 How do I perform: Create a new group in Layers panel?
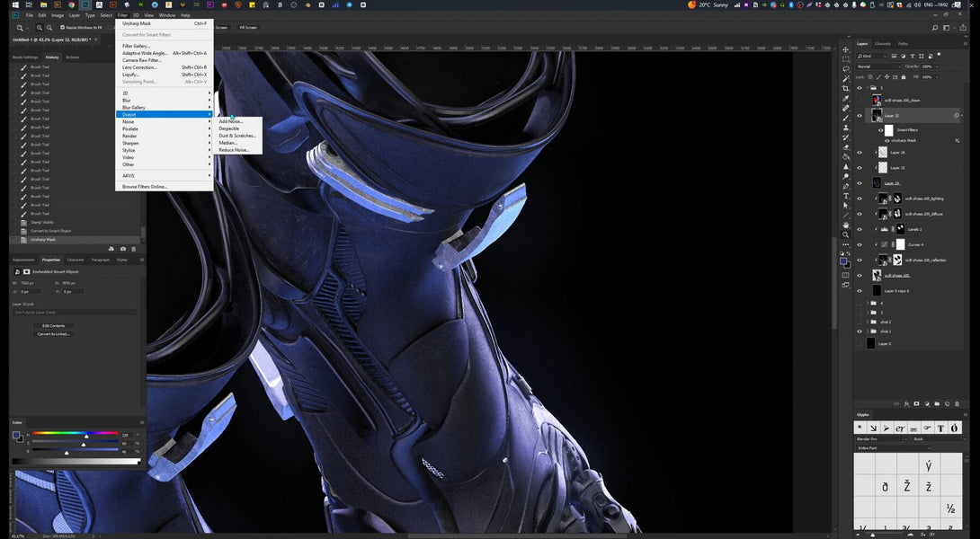pyautogui.click(x=937, y=404)
